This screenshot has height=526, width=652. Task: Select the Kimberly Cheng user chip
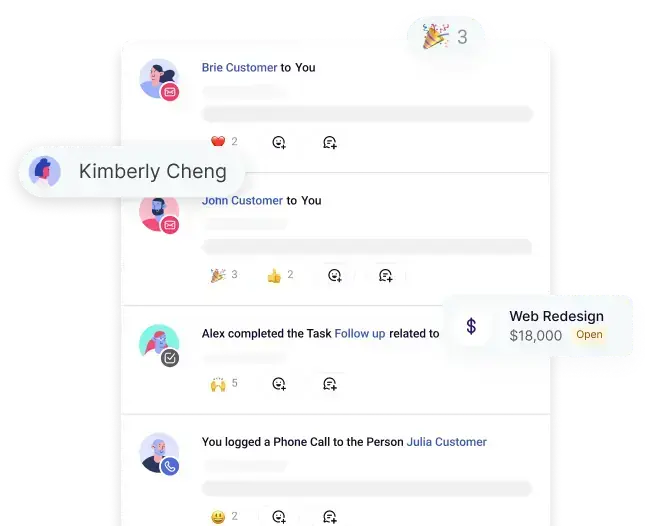(132, 171)
